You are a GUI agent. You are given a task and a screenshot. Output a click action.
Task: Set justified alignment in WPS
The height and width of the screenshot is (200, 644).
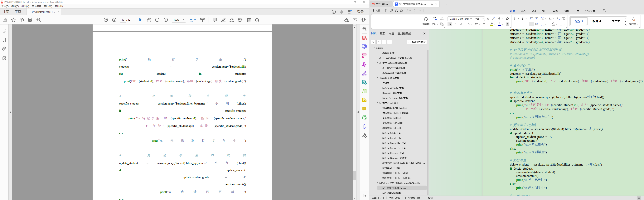531,24
